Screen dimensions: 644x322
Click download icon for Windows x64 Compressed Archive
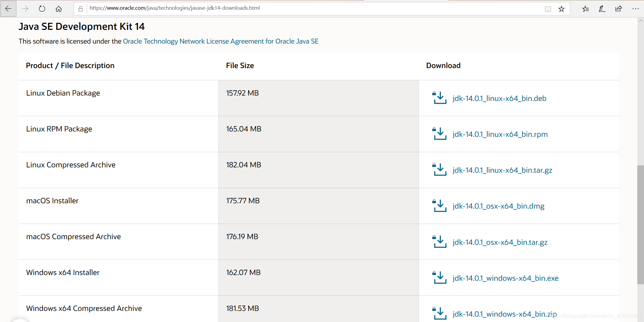coord(439,314)
